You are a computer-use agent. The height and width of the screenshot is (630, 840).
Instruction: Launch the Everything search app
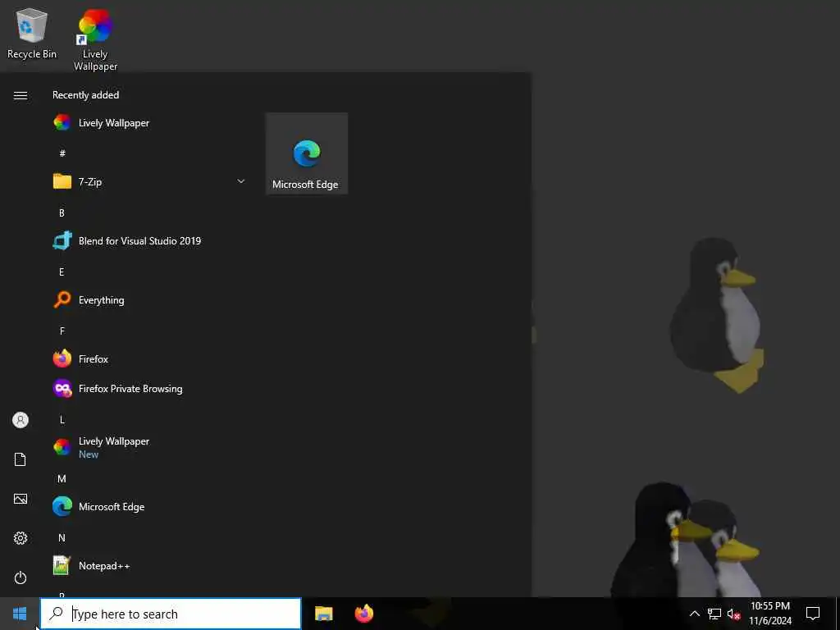click(x=150, y=300)
